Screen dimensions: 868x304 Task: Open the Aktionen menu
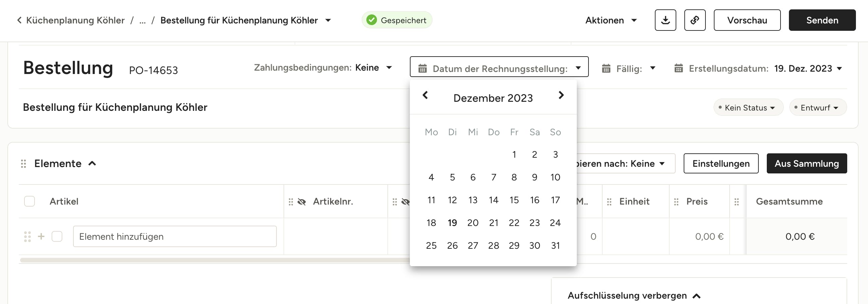[x=611, y=20]
